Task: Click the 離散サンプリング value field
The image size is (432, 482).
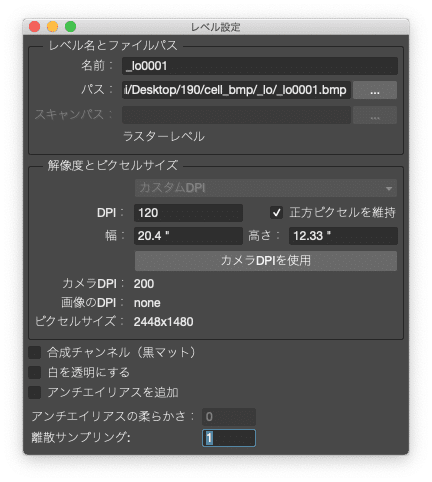Action: [229, 438]
